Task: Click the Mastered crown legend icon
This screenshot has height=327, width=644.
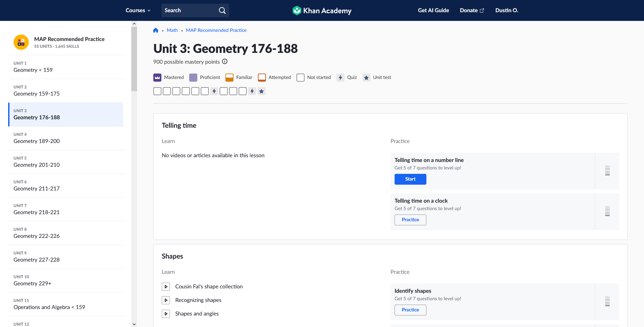Action: click(x=157, y=78)
